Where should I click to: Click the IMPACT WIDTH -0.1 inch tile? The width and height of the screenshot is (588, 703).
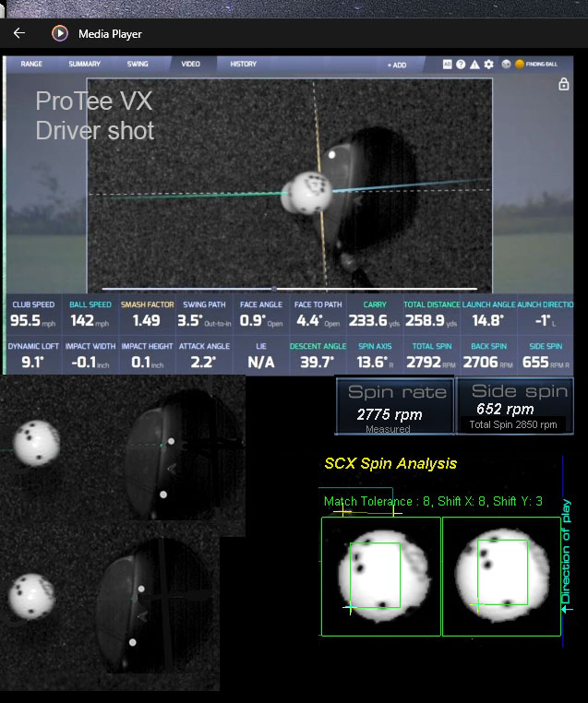[x=90, y=355]
